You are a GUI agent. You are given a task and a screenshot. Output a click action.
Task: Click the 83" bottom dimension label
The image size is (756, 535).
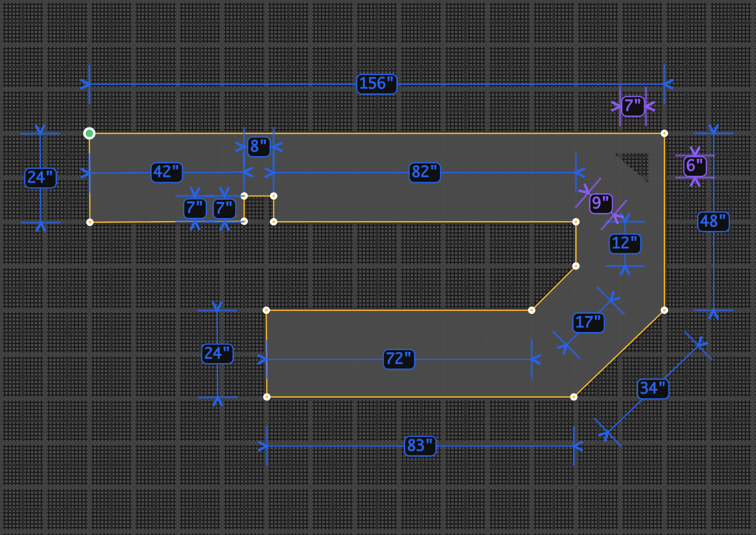(x=420, y=446)
